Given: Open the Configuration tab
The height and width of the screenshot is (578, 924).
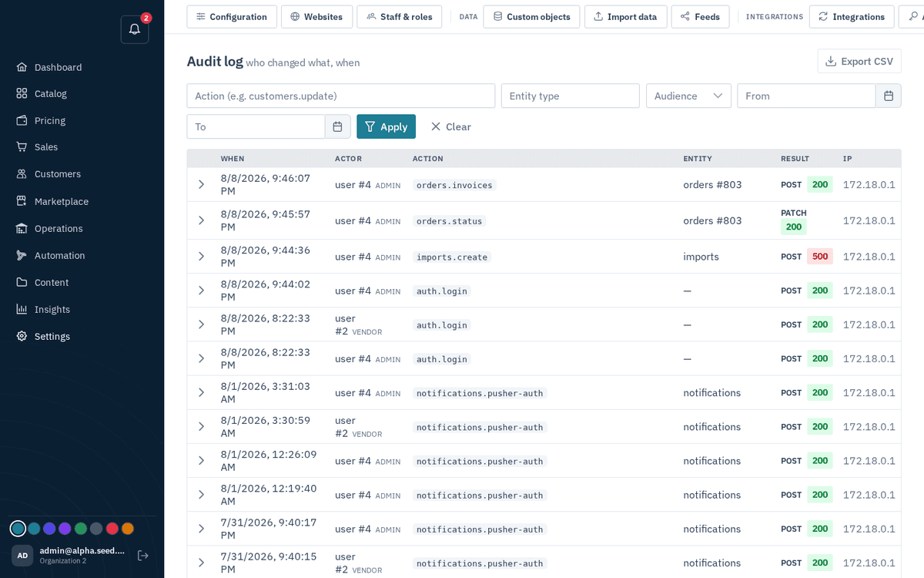Looking at the screenshot, I should tap(232, 16).
